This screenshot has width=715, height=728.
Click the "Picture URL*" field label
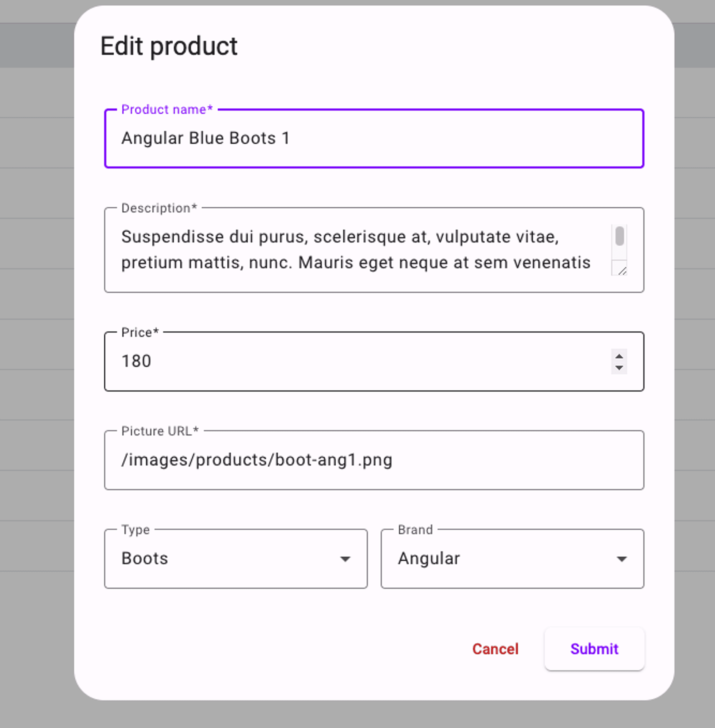[159, 431]
